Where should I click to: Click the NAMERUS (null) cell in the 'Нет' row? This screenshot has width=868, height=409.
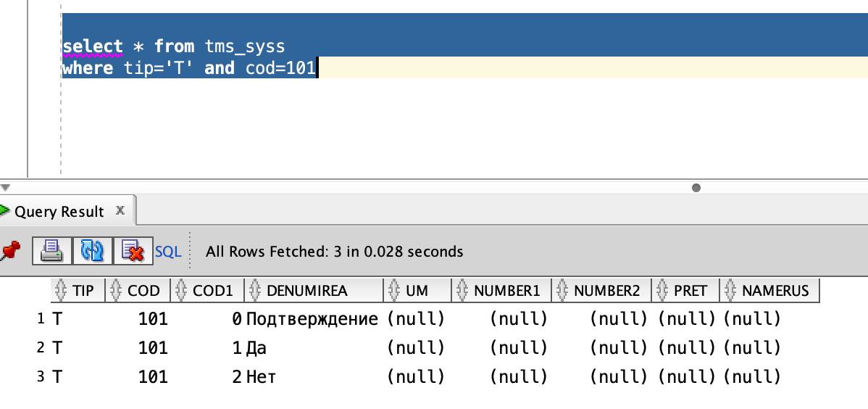752,377
